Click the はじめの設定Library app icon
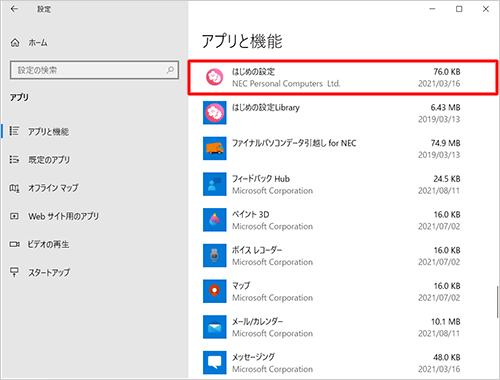 (x=215, y=113)
